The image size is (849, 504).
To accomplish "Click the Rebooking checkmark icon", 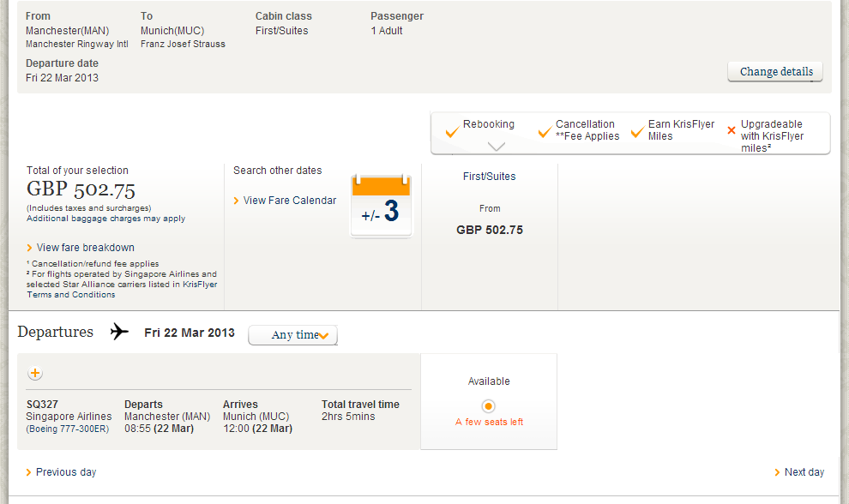I will pos(452,132).
